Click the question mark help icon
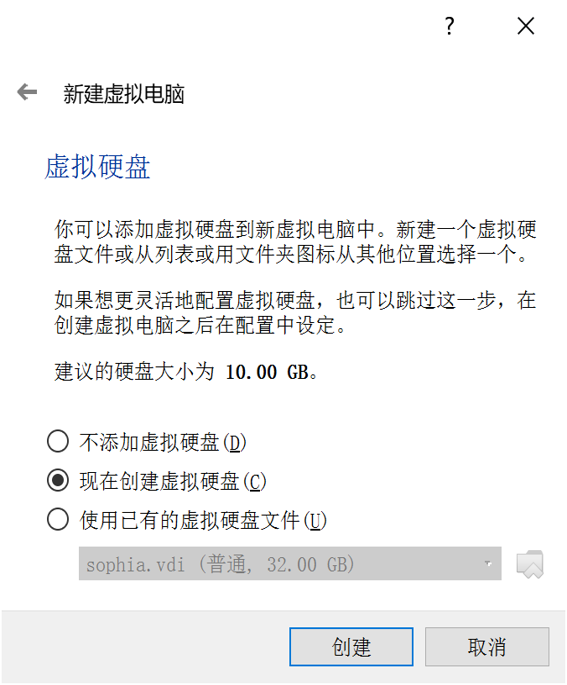Image resolution: width=567 pixels, height=685 pixels. [449, 26]
